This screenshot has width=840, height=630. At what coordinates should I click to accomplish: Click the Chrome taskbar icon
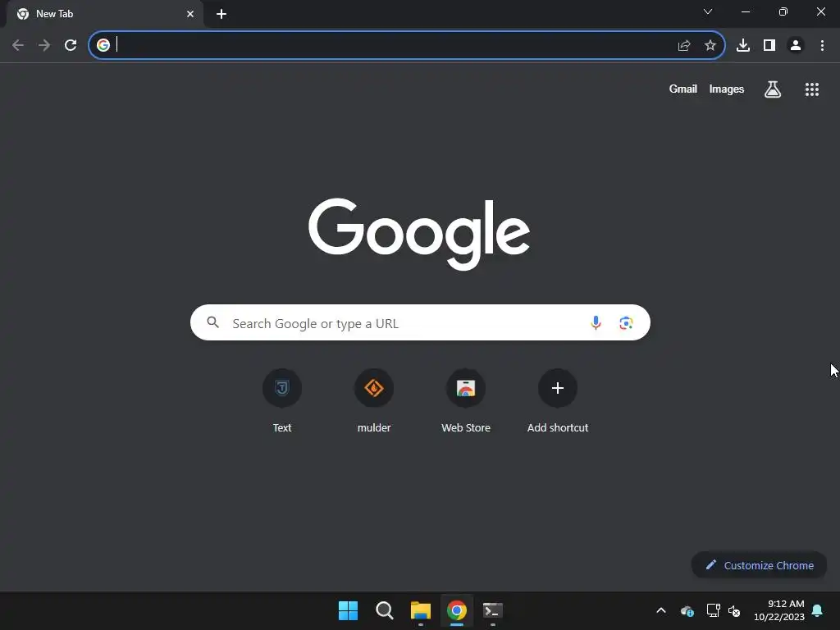(456, 610)
